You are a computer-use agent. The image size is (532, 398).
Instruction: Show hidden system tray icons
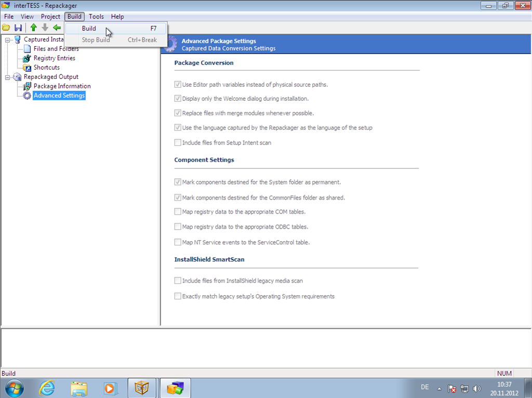coord(440,388)
